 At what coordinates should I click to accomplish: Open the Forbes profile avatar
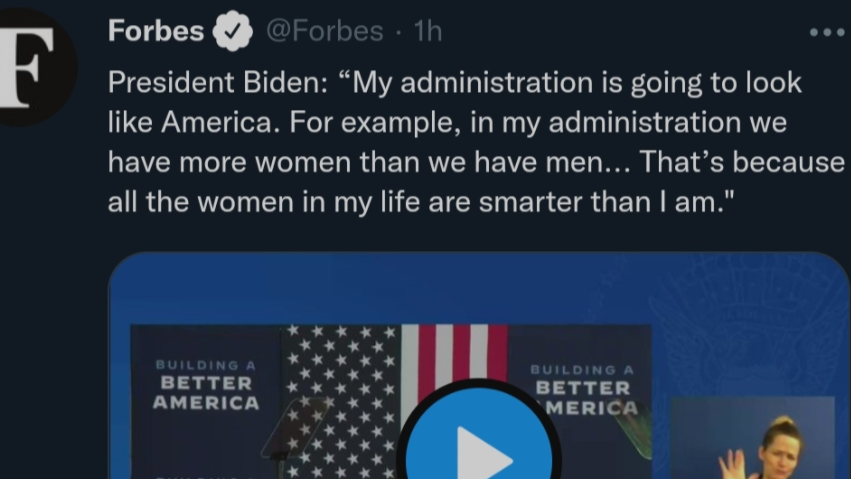pos(30,68)
